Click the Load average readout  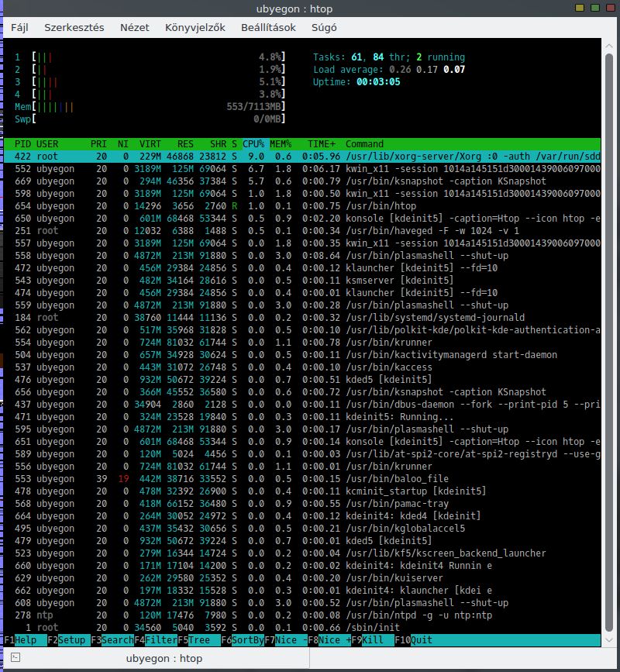click(x=389, y=70)
